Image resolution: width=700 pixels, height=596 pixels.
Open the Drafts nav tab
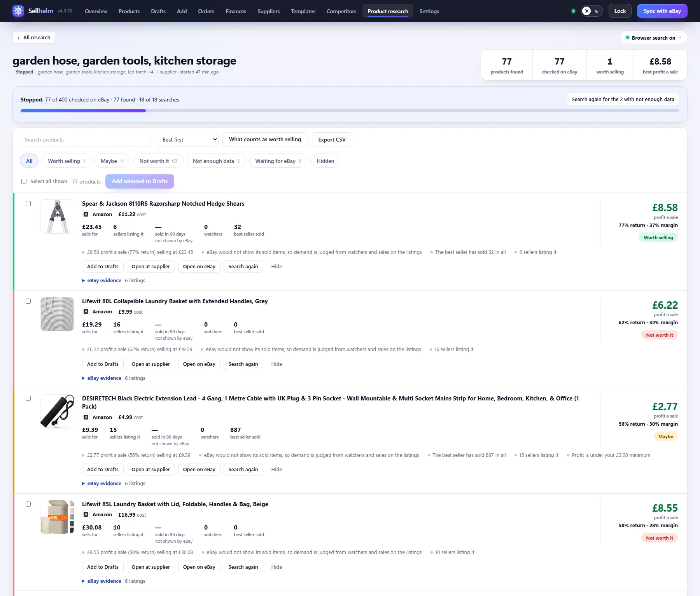[x=158, y=11]
